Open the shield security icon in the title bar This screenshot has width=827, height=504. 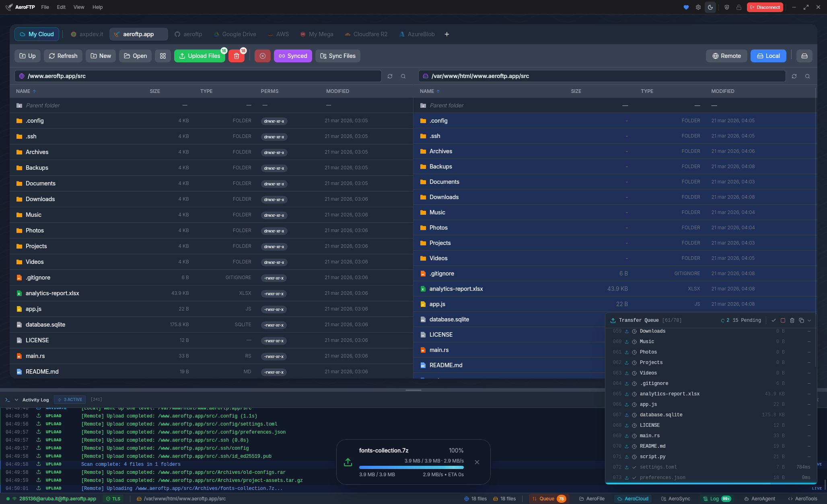point(726,7)
